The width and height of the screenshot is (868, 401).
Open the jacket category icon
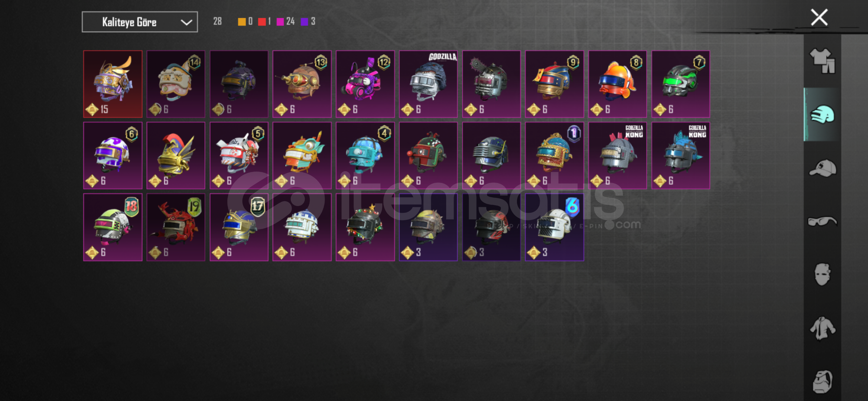click(822, 328)
